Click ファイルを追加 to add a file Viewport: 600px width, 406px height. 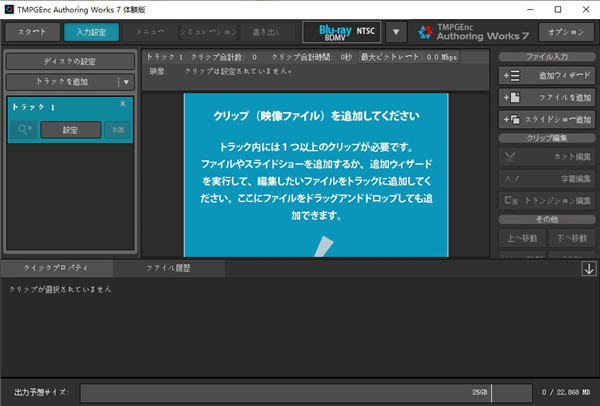(546, 97)
